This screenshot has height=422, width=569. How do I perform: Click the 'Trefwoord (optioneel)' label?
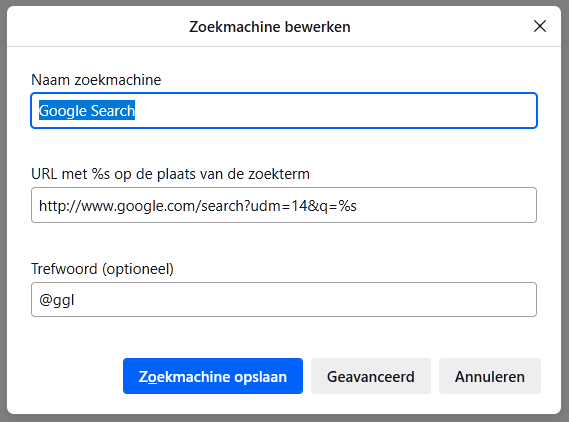click(x=102, y=269)
